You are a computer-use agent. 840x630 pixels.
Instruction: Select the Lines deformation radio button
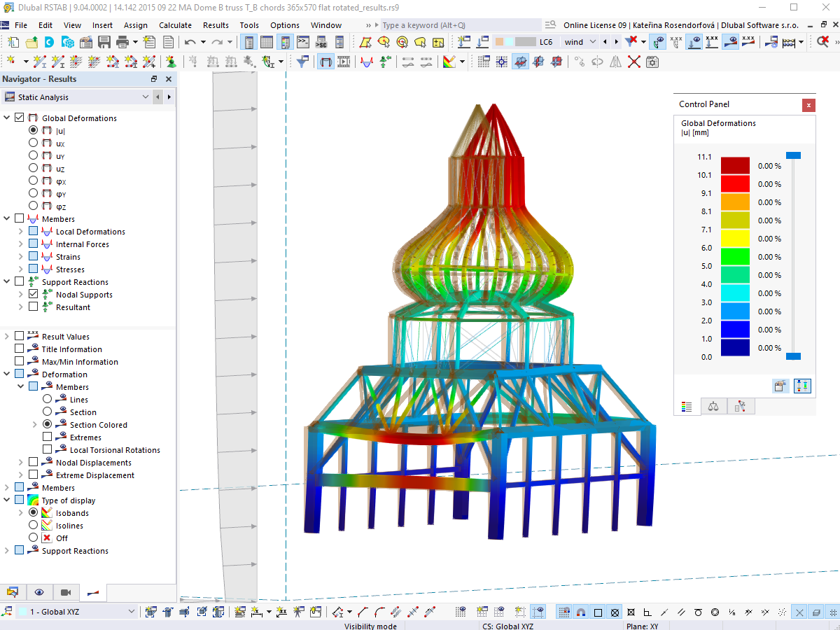pos(47,399)
